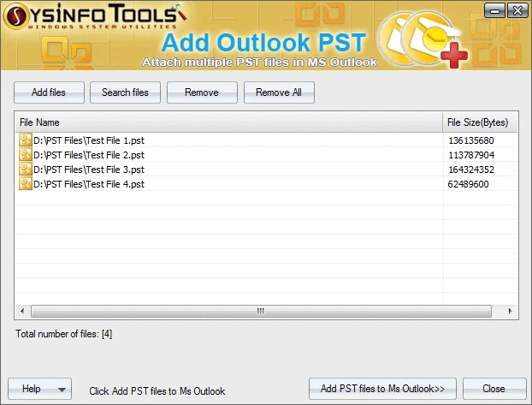Close window via title bar X icon
This screenshot has width=532, height=405.
(517, 10)
